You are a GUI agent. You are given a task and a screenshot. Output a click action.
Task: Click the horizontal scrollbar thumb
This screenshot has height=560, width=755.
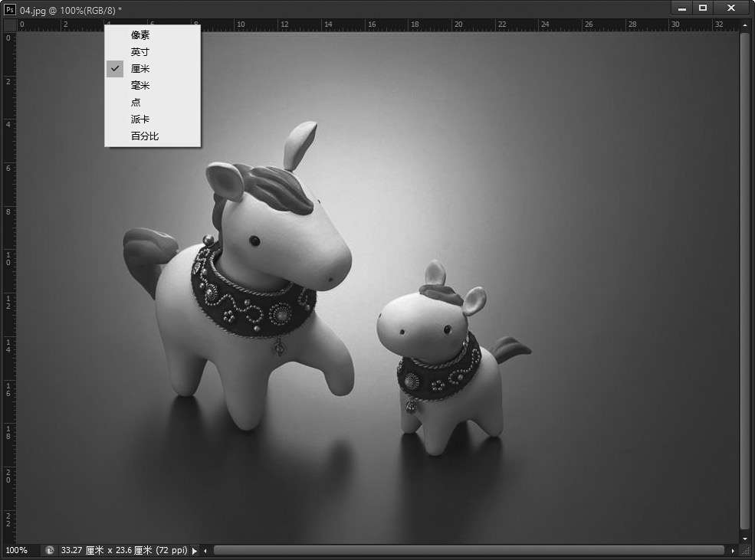coord(468,550)
